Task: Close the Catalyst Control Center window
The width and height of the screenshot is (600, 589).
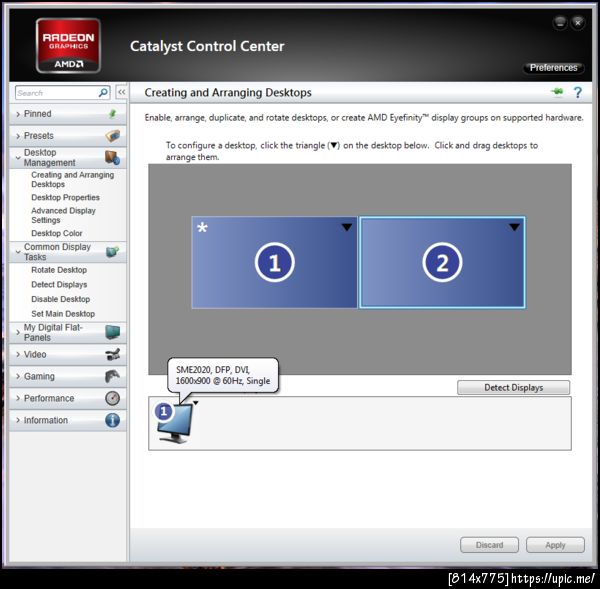Action: [x=578, y=23]
